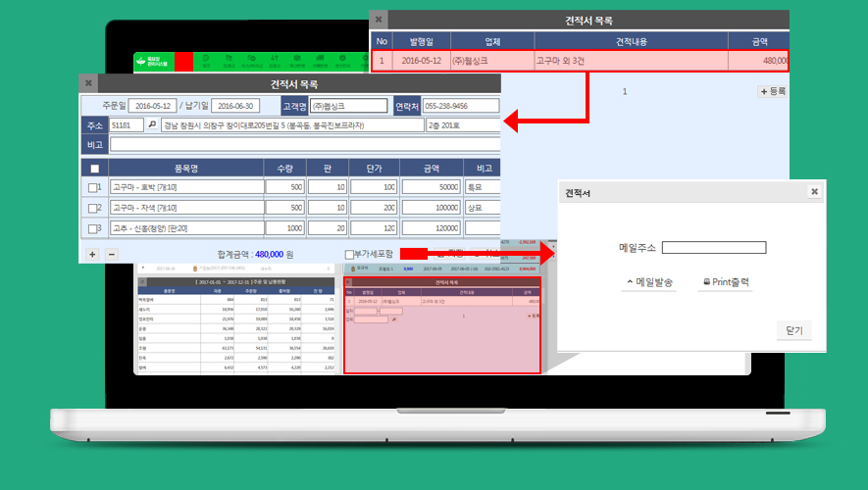Click the plus icon to add item row
This screenshot has width=868, height=490.
[92, 254]
